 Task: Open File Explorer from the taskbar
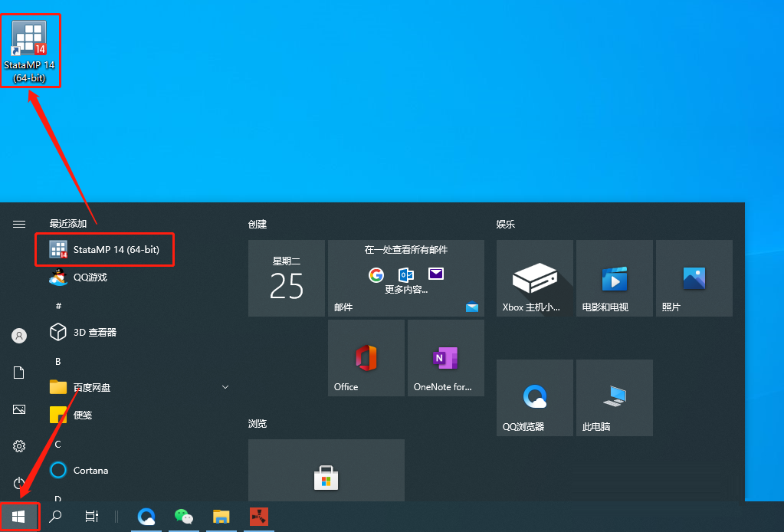point(221,517)
